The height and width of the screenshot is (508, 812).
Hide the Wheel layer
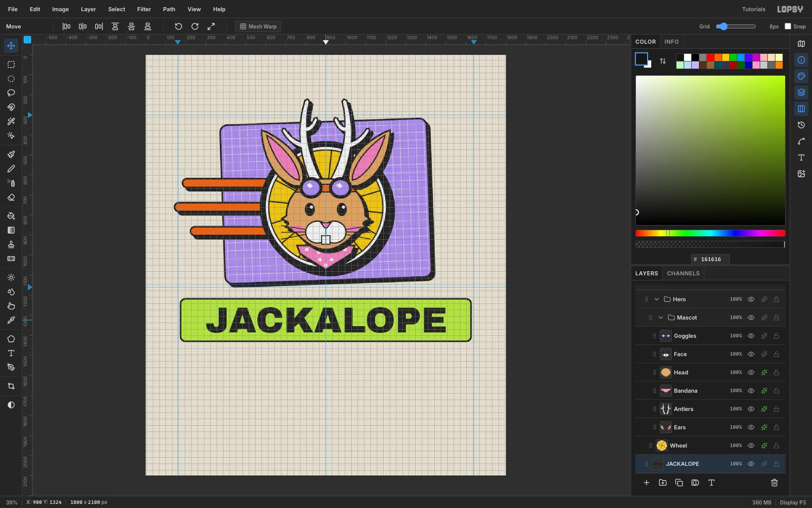coord(751,446)
